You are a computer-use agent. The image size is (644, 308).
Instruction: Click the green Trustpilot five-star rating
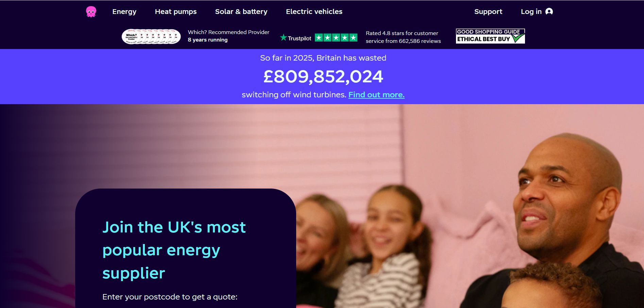coord(336,37)
